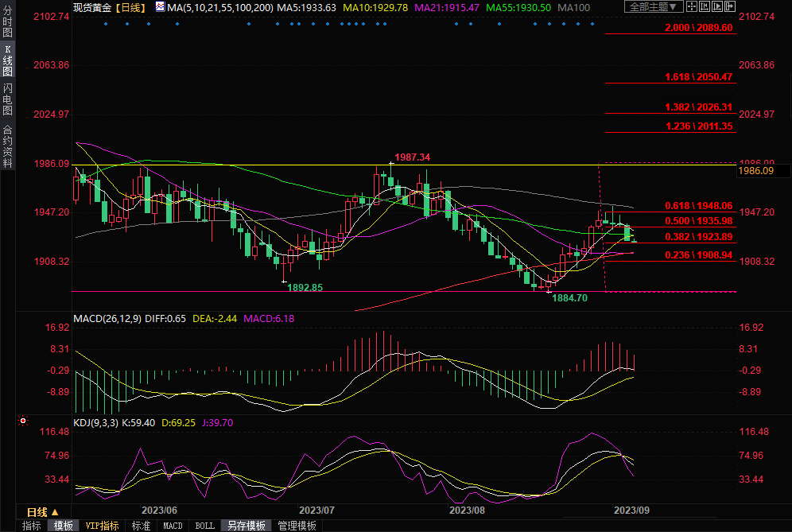Toggle the 模板 template tab
This screenshot has height=532, width=792.
click(64, 526)
